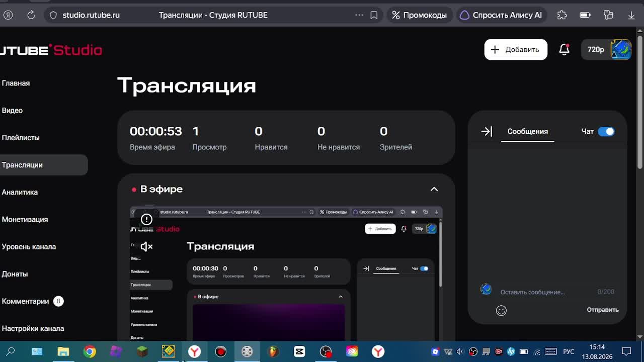Launch File Explorer from taskbar
The height and width of the screenshot is (362, 644).
(63, 351)
